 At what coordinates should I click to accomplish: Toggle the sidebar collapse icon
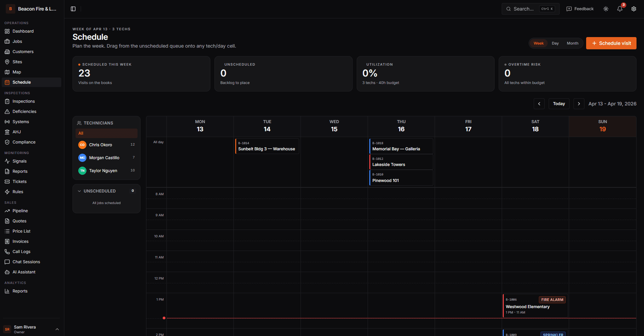(73, 9)
